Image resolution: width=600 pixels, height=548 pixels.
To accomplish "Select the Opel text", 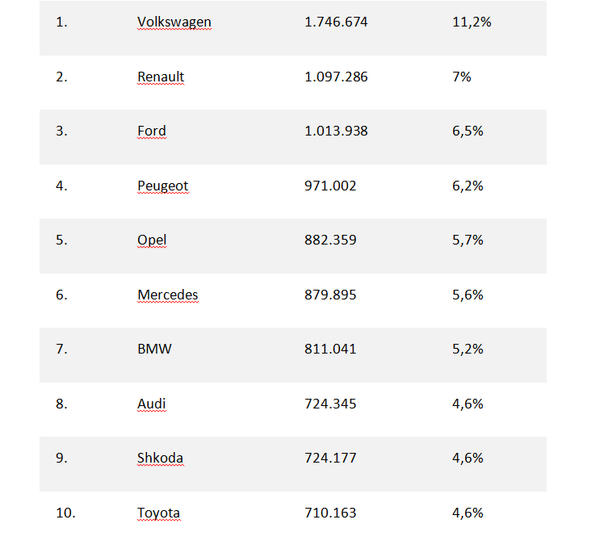I will [152, 241].
